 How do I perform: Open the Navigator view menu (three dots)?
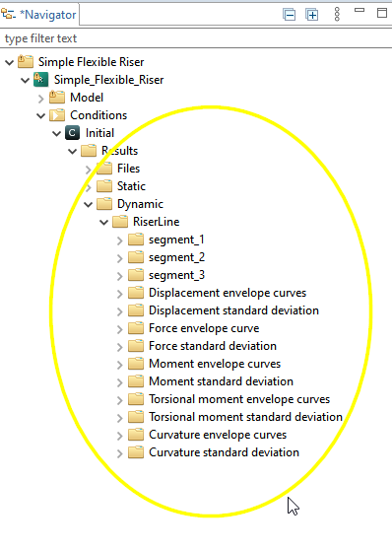coord(337,15)
